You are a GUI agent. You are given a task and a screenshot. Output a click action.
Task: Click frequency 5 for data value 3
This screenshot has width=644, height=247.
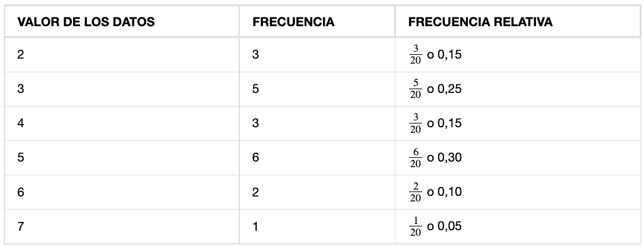click(317, 89)
